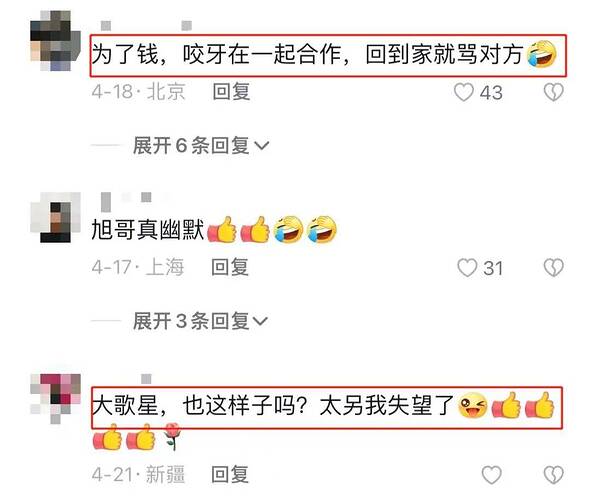Click 回复 under the 4-18 北京 comment

click(231, 92)
